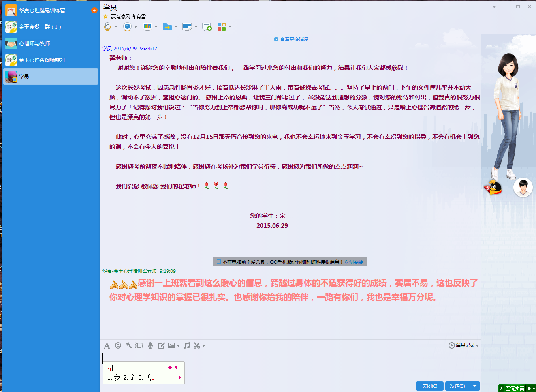The image size is (536, 392).
Task: Switch to 华夏心理魔鬼训练营 chat tab
Action: coord(42,10)
